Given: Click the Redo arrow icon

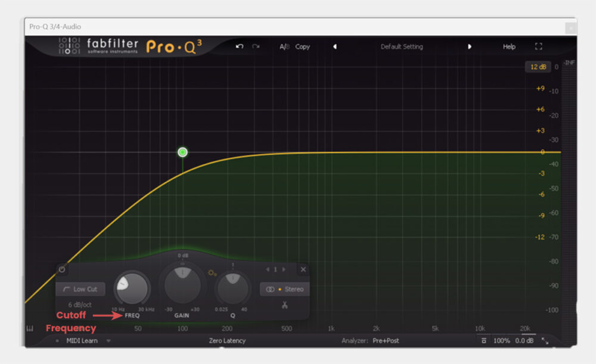Looking at the screenshot, I should point(256,46).
